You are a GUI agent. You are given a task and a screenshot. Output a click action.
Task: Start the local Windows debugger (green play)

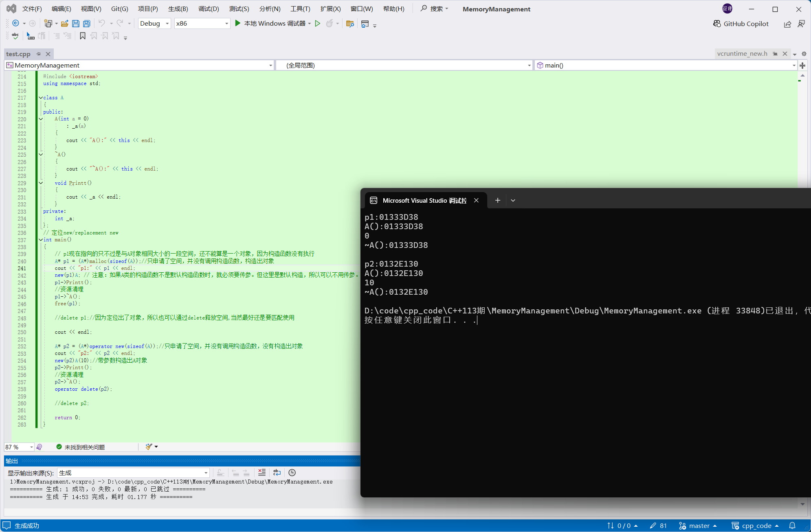point(238,23)
